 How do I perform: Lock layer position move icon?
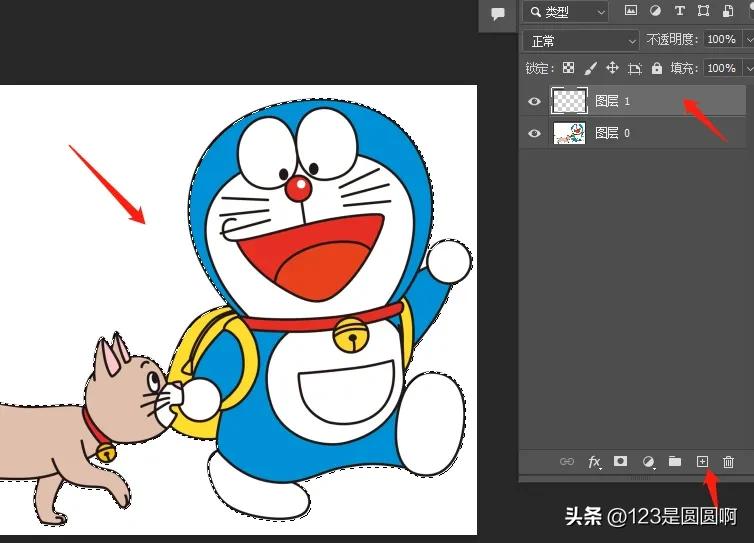(x=612, y=68)
